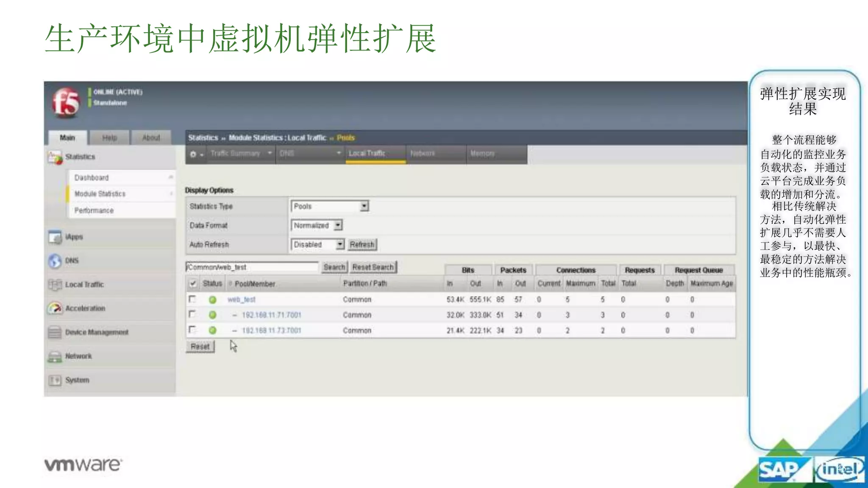Open Local Traffic sidebar icon

click(x=55, y=285)
